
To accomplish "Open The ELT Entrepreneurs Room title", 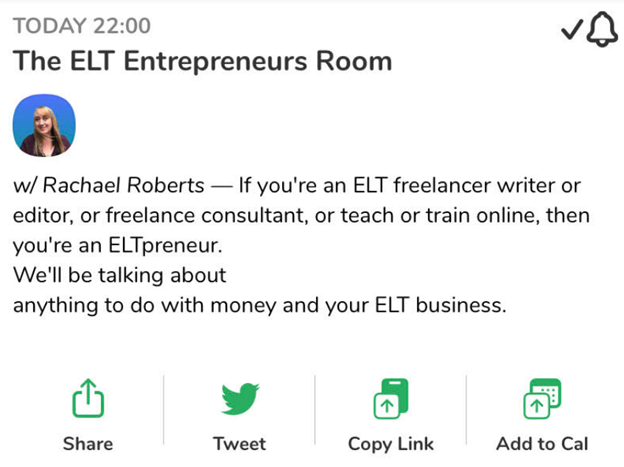I will 202,61.
